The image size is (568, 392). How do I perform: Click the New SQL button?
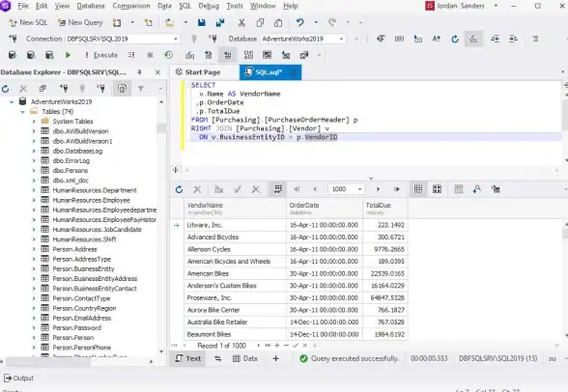tap(28, 22)
